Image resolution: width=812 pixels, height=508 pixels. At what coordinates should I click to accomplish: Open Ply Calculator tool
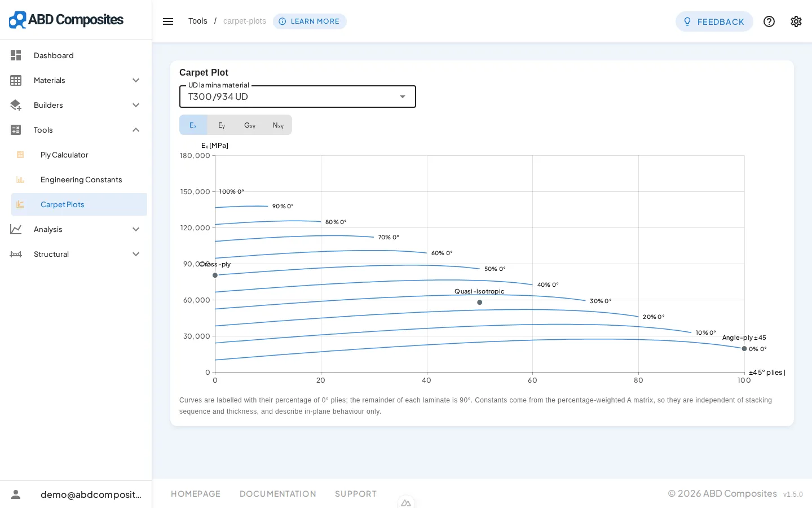tap(79, 155)
